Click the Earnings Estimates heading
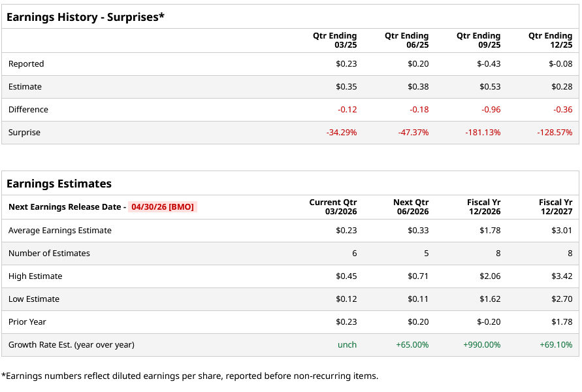 [x=59, y=184]
